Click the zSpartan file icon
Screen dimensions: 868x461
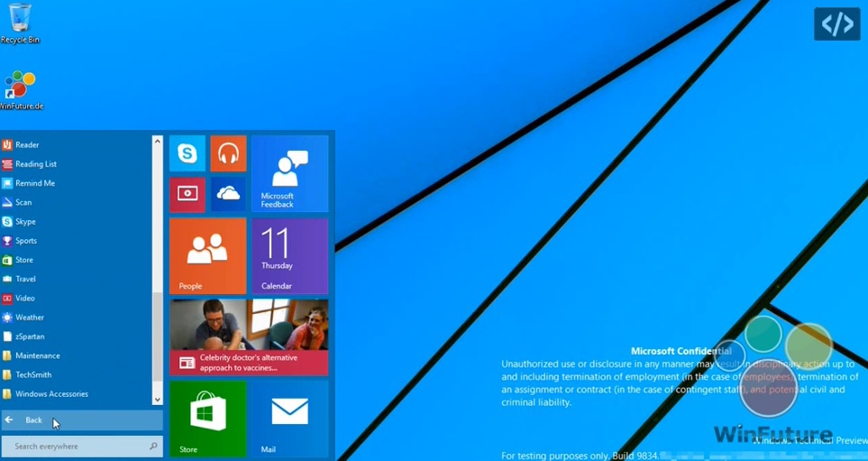click(x=6, y=337)
